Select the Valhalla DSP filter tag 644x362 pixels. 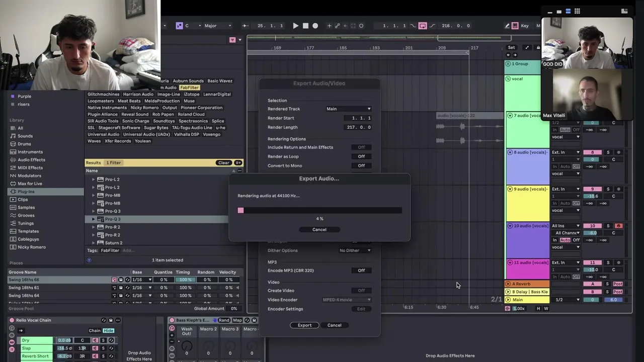click(x=187, y=134)
